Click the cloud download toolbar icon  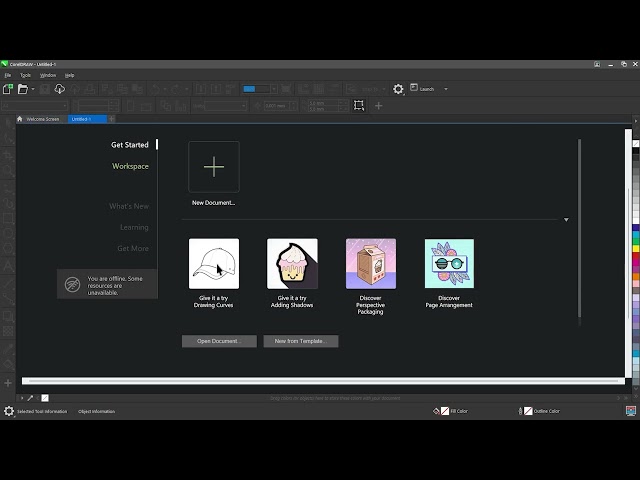click(x=60, y=89)
